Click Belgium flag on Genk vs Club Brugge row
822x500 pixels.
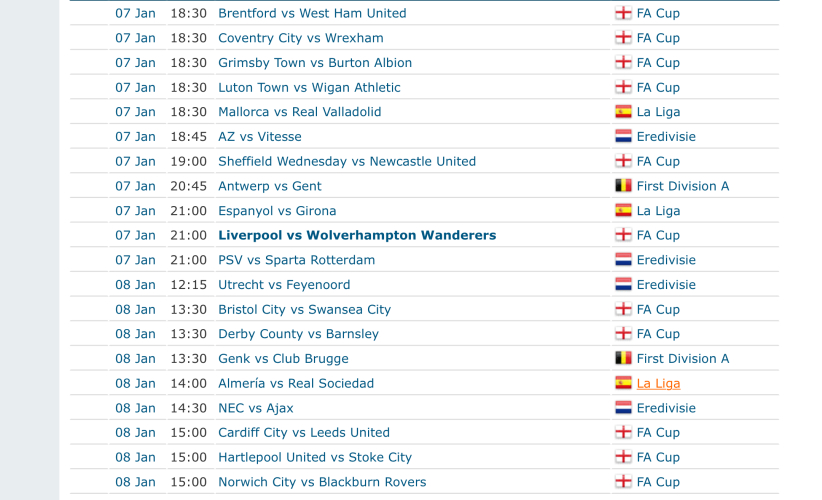[x=623, y=359]
